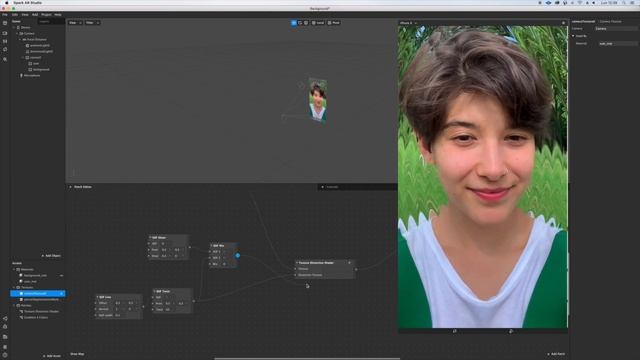The image size is (640, 360).
Task: Open the View menu in menu bar
Action: [x=25, y=15]
